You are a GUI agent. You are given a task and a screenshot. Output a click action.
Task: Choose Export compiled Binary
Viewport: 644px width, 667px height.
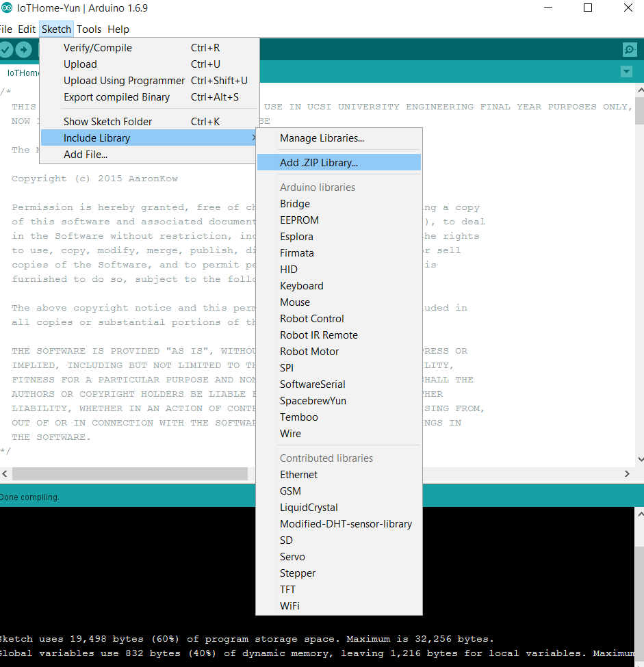click(149, 97)
